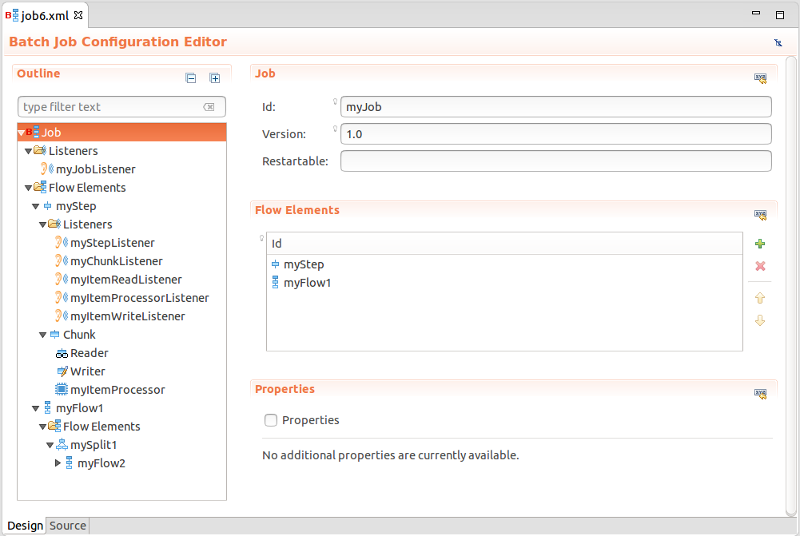
Task: Click the red remove flow element icon
Action: pyautogui.click(x=760, y=266)
